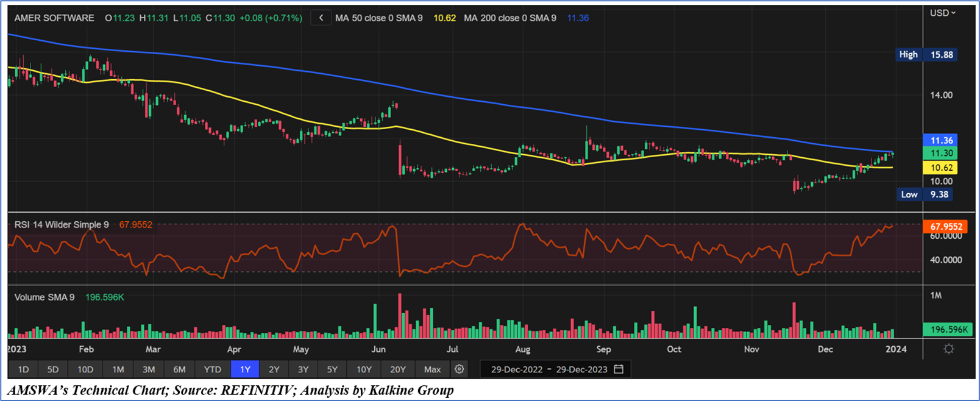980x401 pixels.
Task: Click the AMER SOFTWARE symbol title
Action: 54,18
